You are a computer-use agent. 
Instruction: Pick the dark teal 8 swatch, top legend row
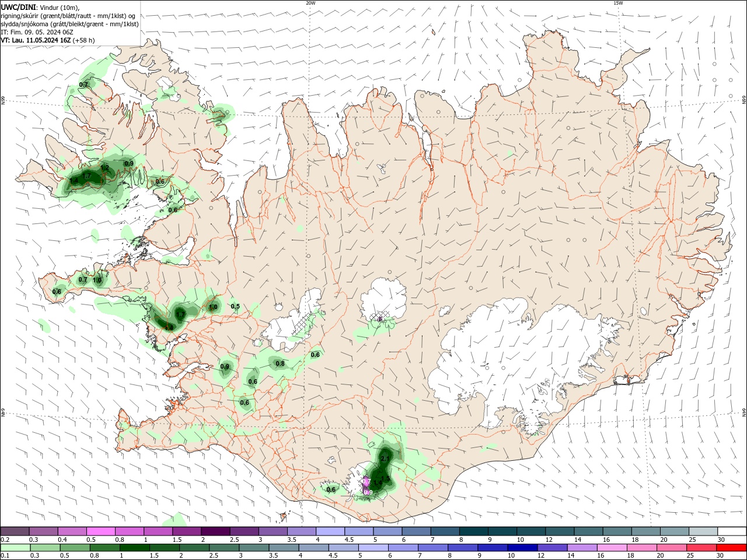[x=474, y=531]
